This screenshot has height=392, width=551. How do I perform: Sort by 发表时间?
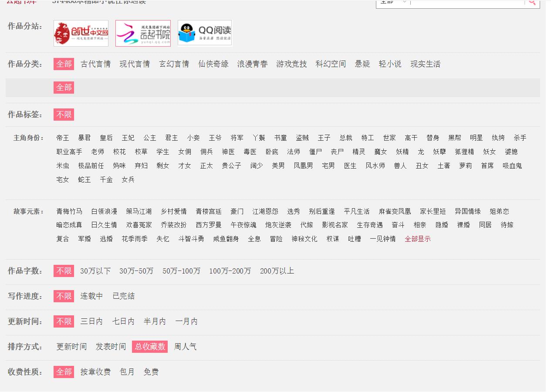tap(111, 347)
